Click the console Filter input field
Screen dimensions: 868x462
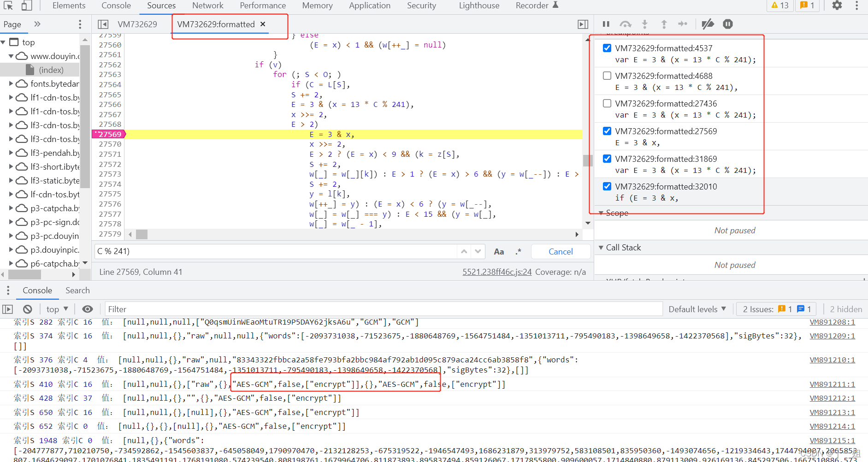pyautogui.click(x=383, y=309)
